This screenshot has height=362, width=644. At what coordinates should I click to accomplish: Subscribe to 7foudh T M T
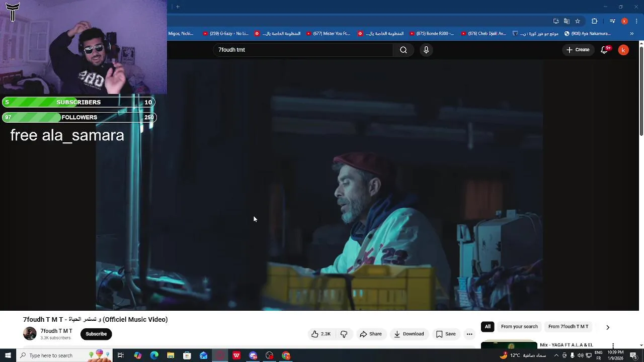click(x=96, y=334)
